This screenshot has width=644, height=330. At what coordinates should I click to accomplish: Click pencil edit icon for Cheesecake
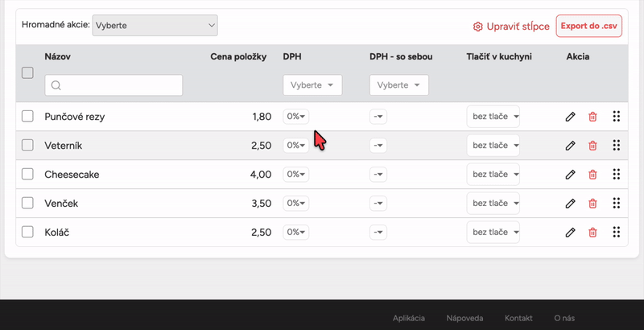(570, 175)
